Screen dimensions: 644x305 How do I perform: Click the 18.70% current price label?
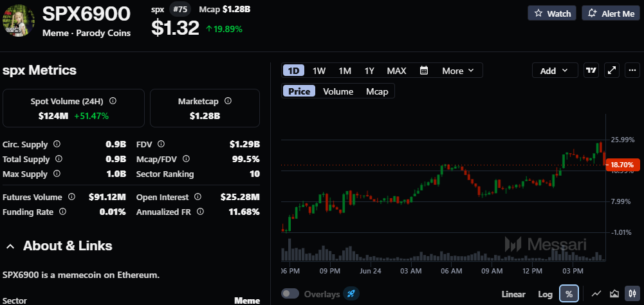point(623,165)
